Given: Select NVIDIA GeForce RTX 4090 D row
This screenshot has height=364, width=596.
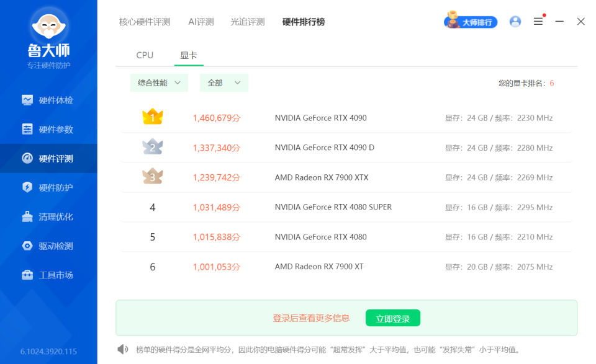Looking at the screenshot, I should (346, 148).
